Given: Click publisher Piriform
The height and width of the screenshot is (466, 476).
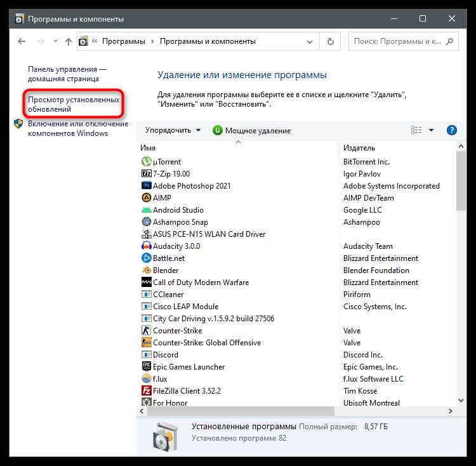Looking at the screenshot, I should coord(357,295).
